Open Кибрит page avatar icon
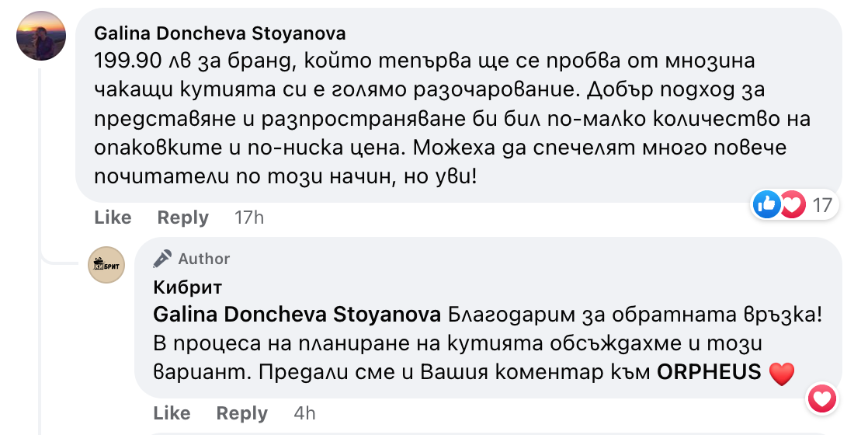Screen dimensions: 868x435 (106, 264)
